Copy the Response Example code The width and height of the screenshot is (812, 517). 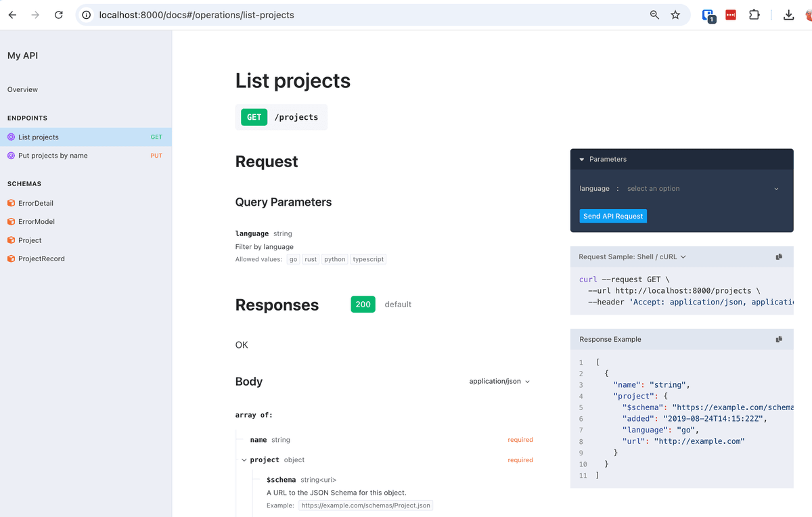pos(779,339)
